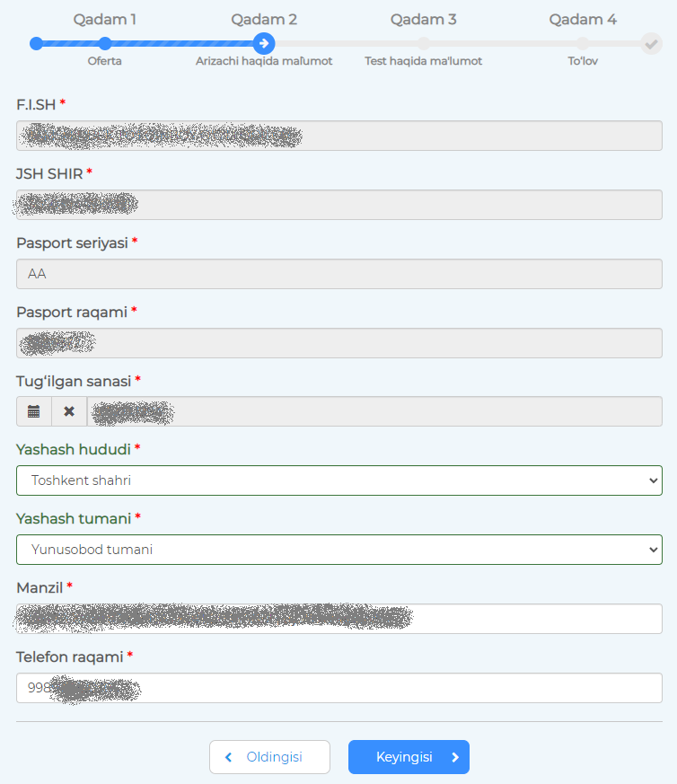
Task: Open Arizachi haqida ma'lumot step label
Action: pyautogui.click(x=264, y=61)
